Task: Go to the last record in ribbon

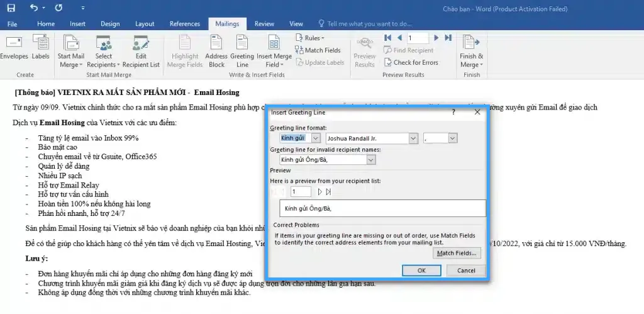Action: [x=448, y=38]
